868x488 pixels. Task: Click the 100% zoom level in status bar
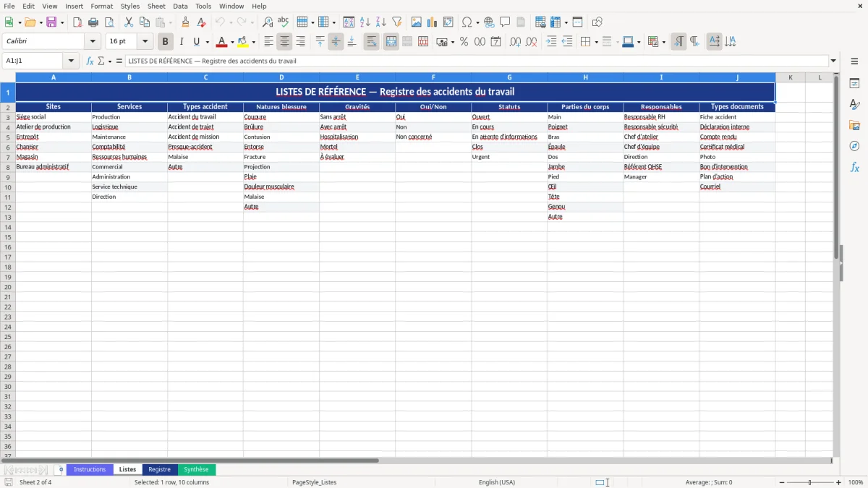point(855,482)
